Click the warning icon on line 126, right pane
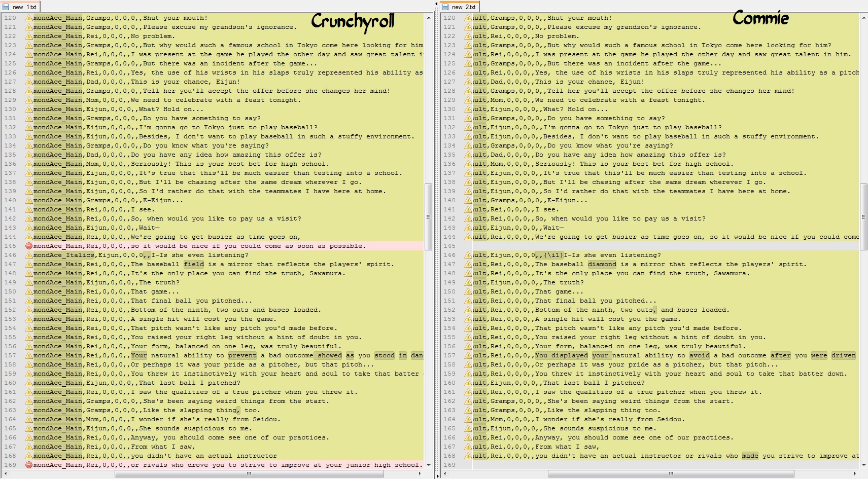This screenshot has height=479, width=868. point(468,72)
